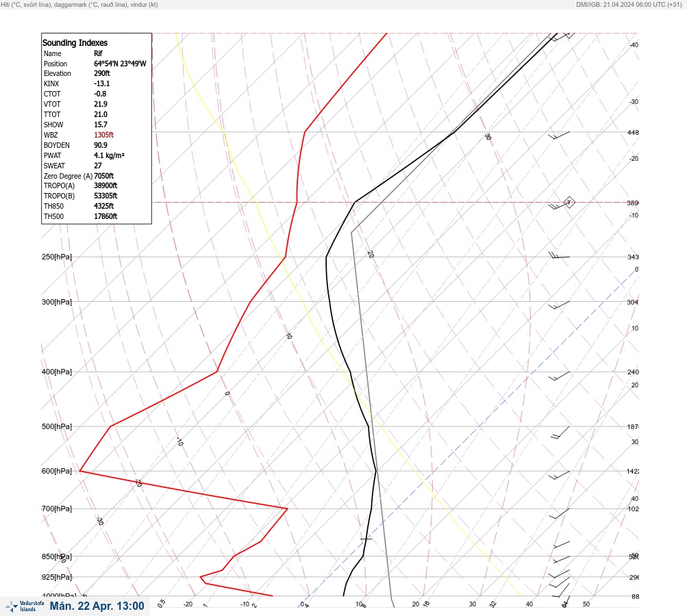Click the PWAT value 4.1 kg/m²
Screen dimensions: 687x616
[x=109, y=155]
